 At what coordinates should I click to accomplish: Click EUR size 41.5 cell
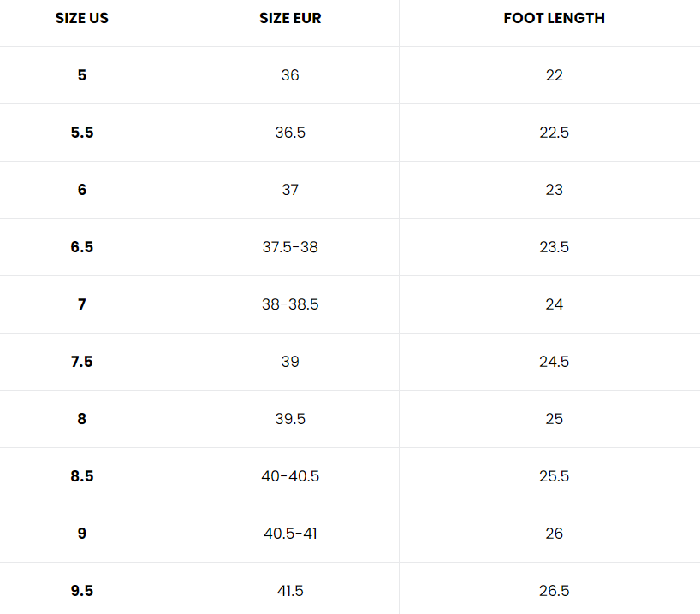[x=290, y=591]
